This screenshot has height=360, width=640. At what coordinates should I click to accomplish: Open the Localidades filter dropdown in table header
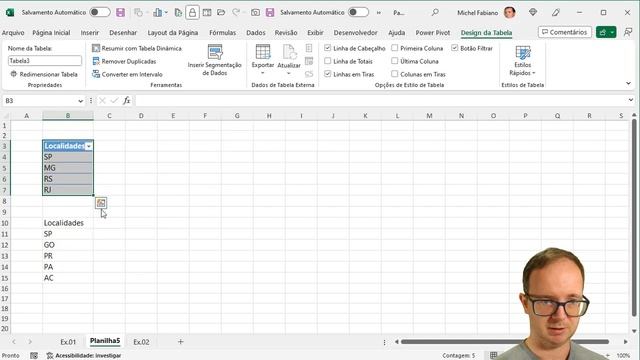[89, 146]
